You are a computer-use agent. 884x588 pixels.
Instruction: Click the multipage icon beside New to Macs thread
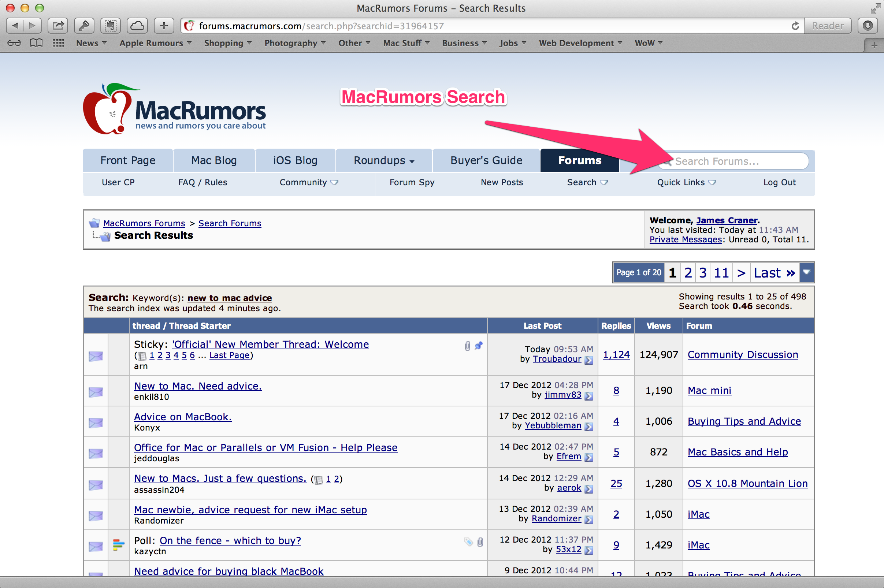(x=319, y=480)
